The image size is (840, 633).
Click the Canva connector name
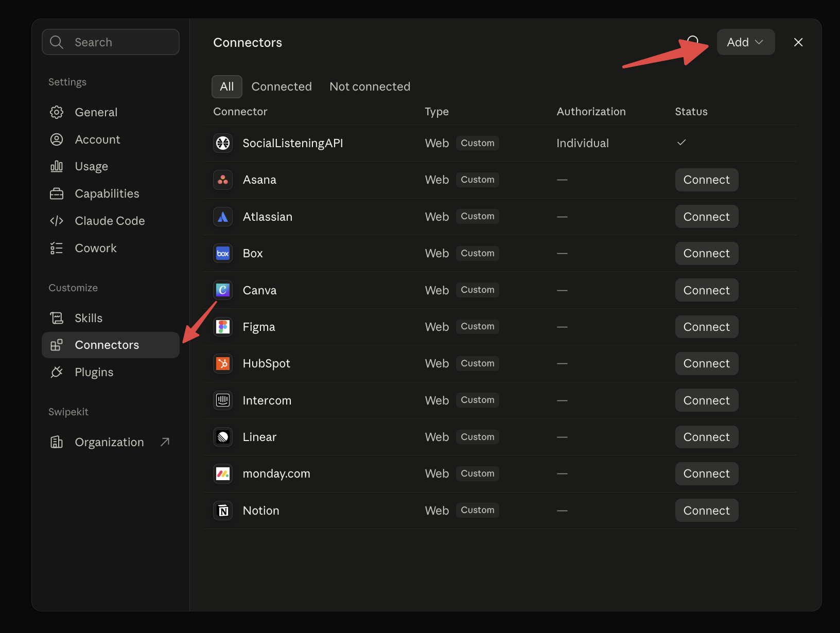pos(259,290)
